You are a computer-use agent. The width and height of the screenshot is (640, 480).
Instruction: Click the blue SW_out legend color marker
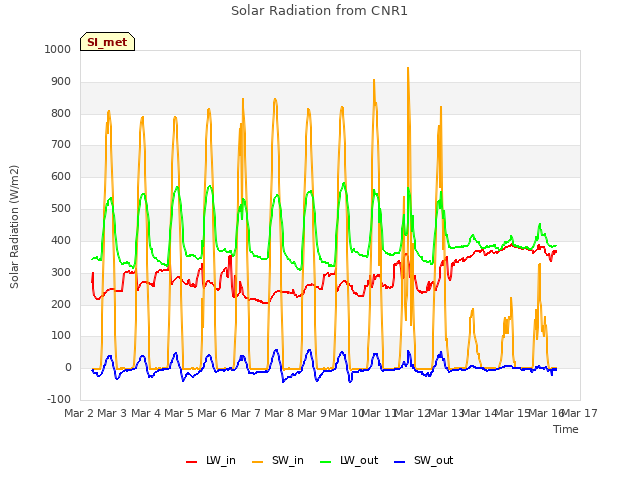pyautogui.click(x=400, y=462)
